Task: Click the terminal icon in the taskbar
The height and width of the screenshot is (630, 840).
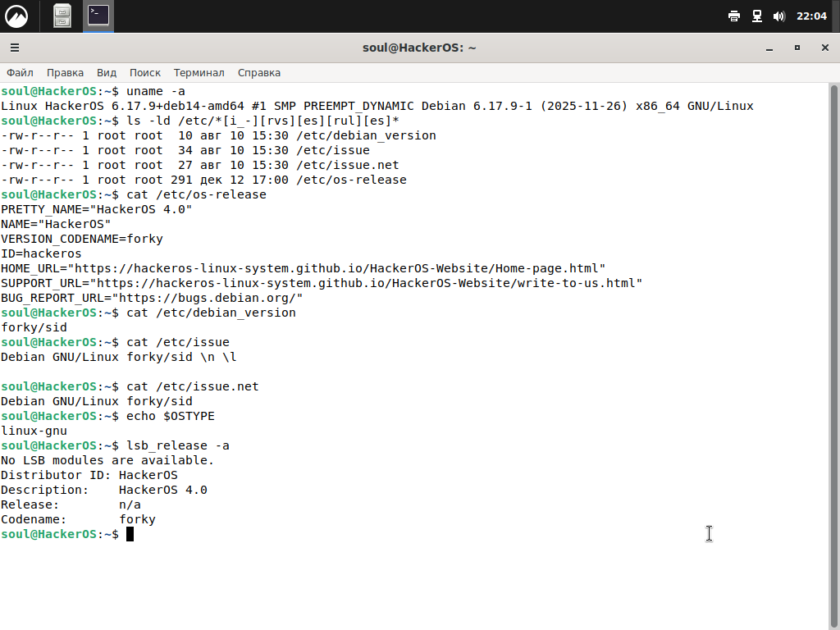Action: (98, 16)
